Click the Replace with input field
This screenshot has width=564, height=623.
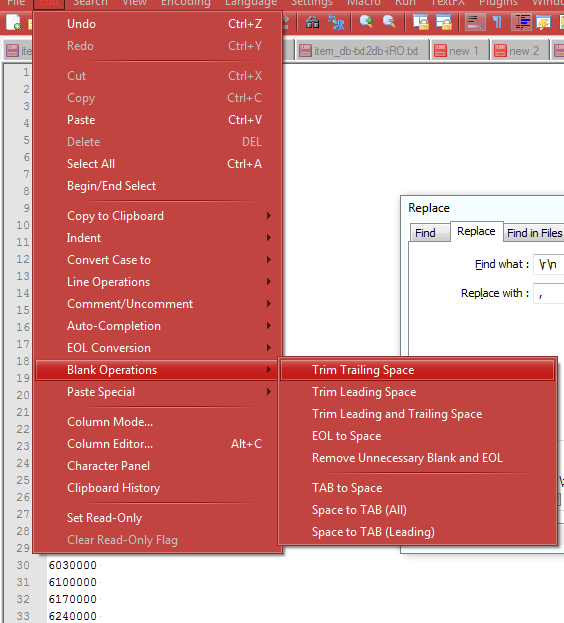tap(549, 293)
